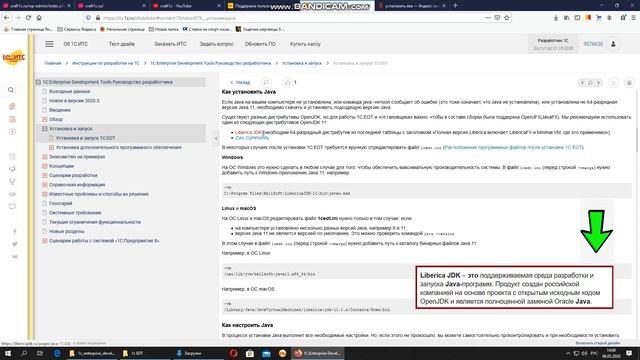Open Установка и запуск breadcrumb link
The width and height of the screenshot is (640, 360).
(302, 63)
